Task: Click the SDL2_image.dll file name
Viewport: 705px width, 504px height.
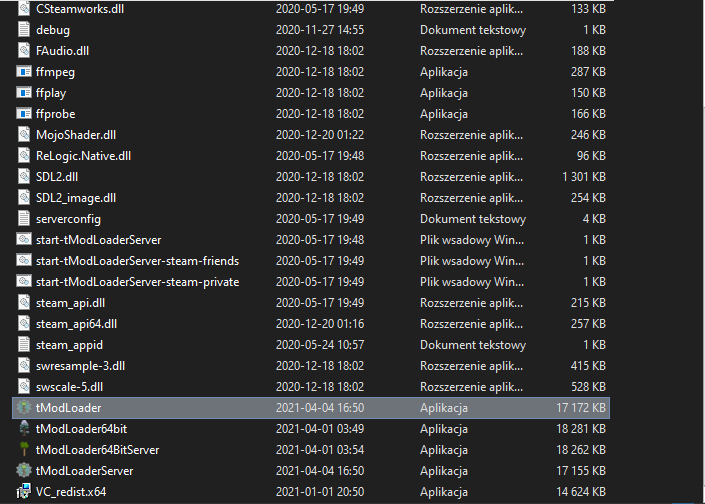Action: click(76, 198)
